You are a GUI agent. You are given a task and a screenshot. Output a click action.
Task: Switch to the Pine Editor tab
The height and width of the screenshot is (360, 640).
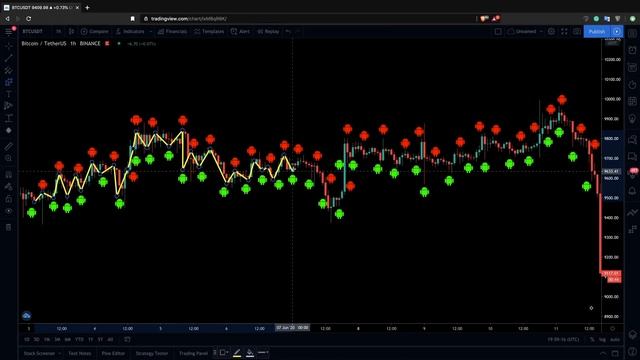pyautogui.click(x=113, y=353)
